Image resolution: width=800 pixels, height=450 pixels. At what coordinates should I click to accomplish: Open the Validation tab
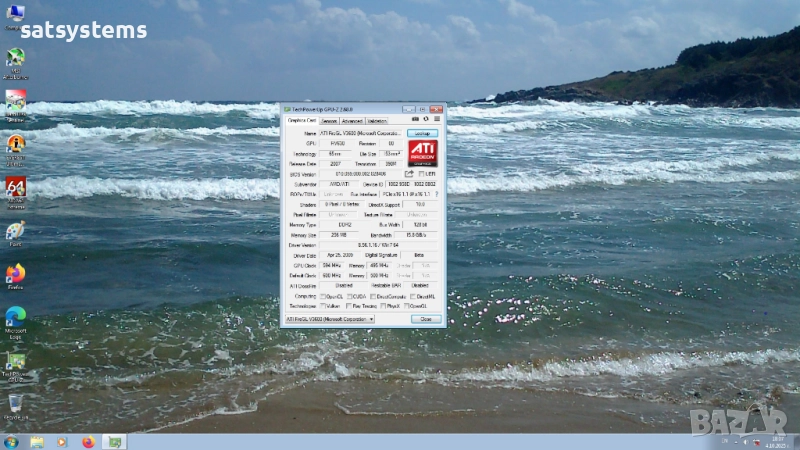(377, 121)
